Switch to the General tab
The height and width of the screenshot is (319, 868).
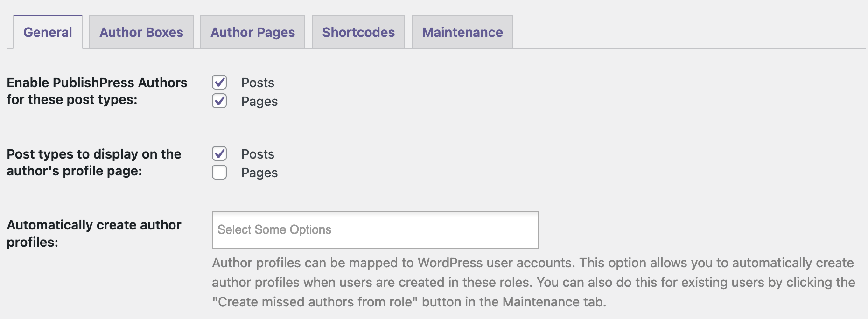[x=48, y=32]
